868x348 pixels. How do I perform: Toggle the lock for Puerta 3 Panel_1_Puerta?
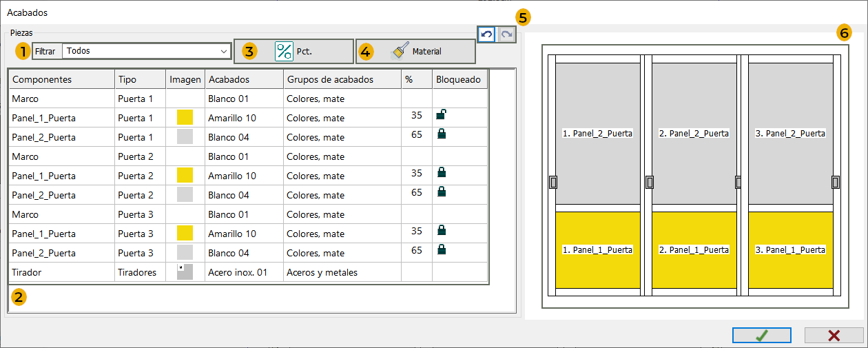coord(441,231)
